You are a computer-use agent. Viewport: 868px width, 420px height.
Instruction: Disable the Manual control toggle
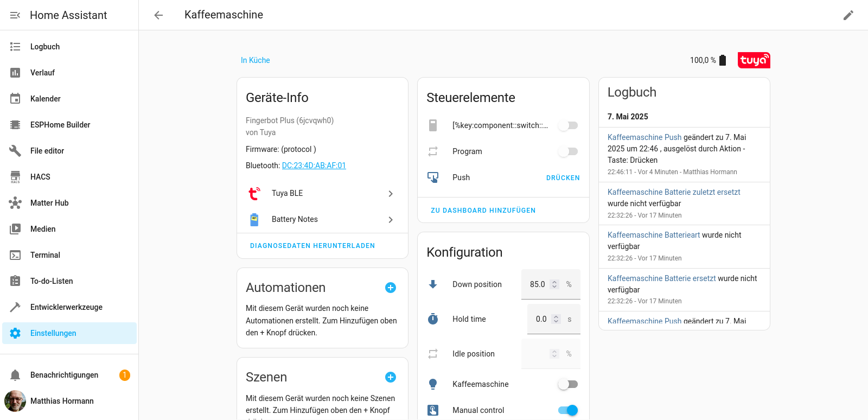[568, 410]
